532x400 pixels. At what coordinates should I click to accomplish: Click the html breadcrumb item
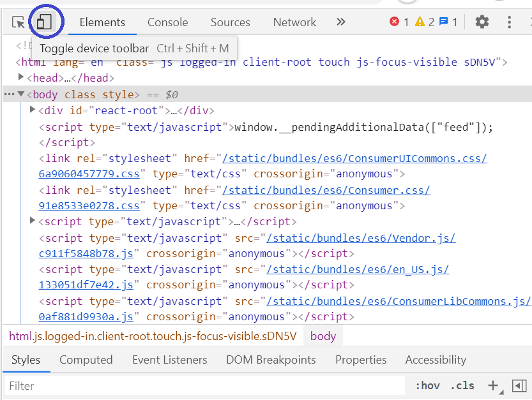click(153, 336)
